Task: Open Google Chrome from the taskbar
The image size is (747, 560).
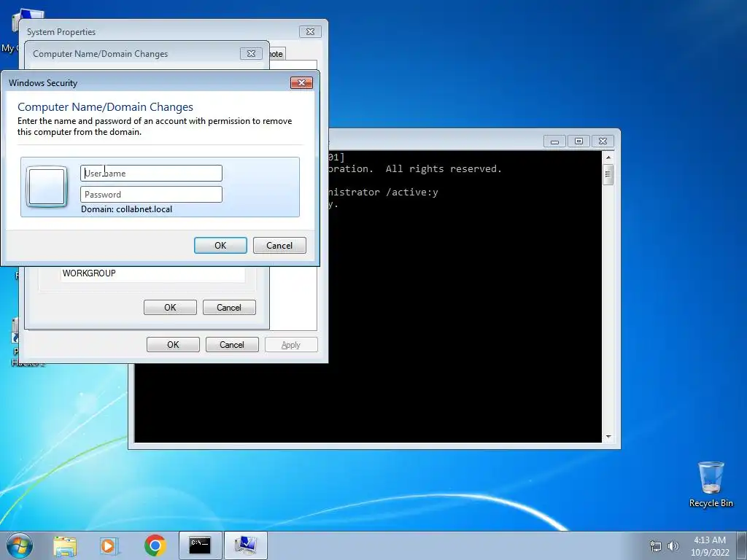Action: [x=155, y=545]
